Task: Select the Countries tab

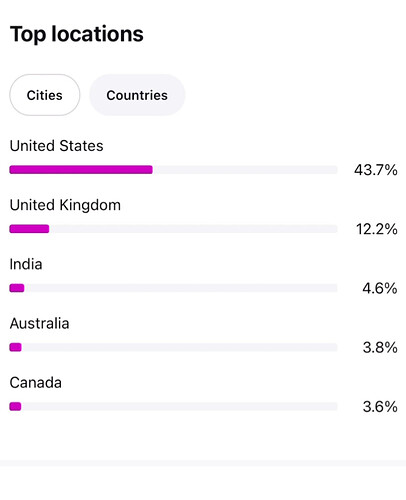Action: (137, 95)
